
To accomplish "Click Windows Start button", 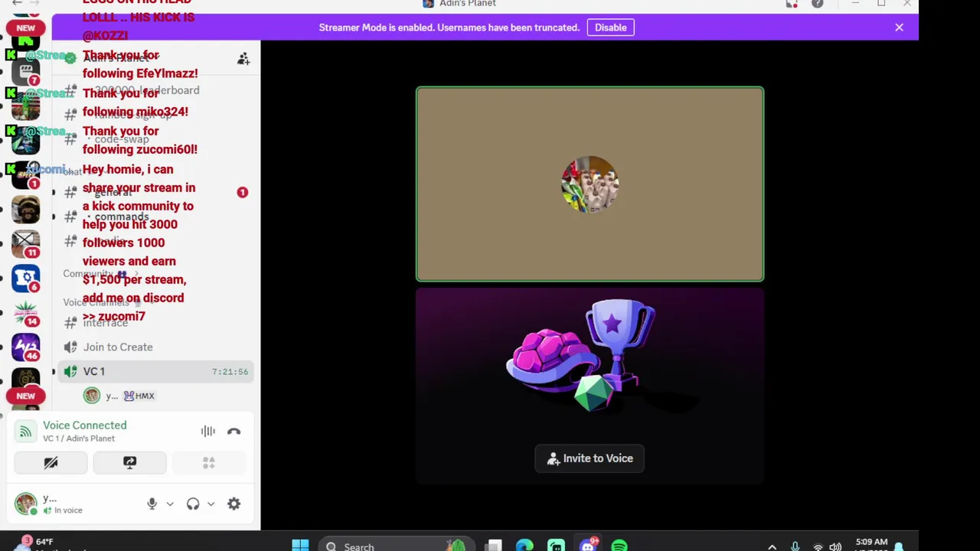I will click(300, 546).
